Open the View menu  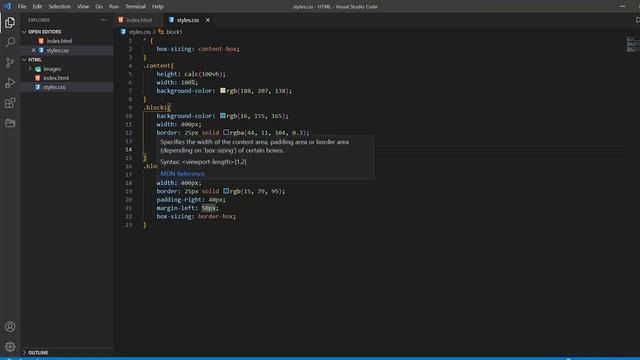click(x=83, y=7)
